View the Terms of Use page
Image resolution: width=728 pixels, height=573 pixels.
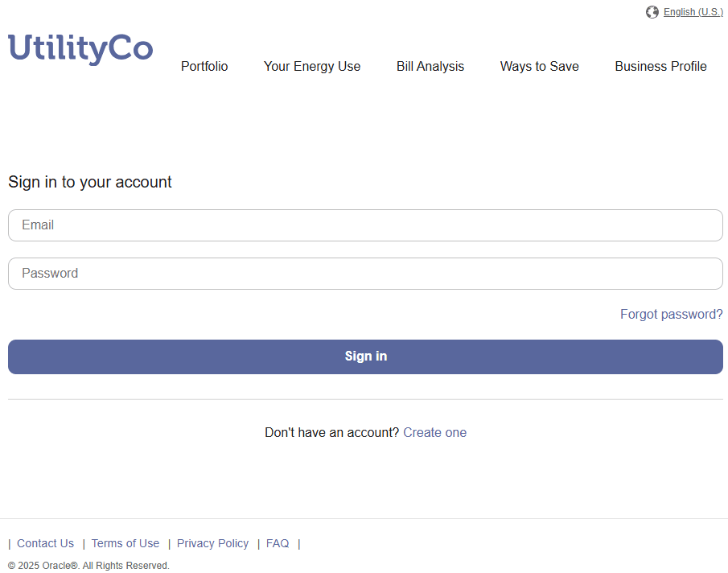(125, 543)
